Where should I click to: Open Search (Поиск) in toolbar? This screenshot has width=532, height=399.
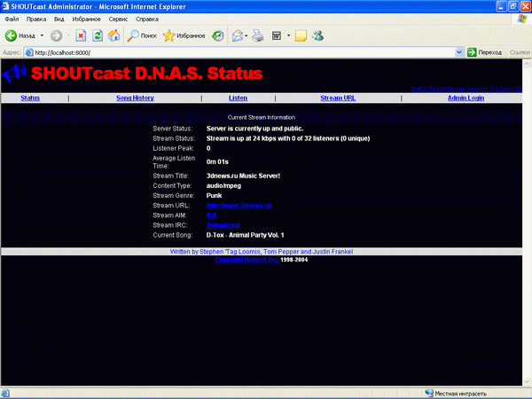[141, 36]
